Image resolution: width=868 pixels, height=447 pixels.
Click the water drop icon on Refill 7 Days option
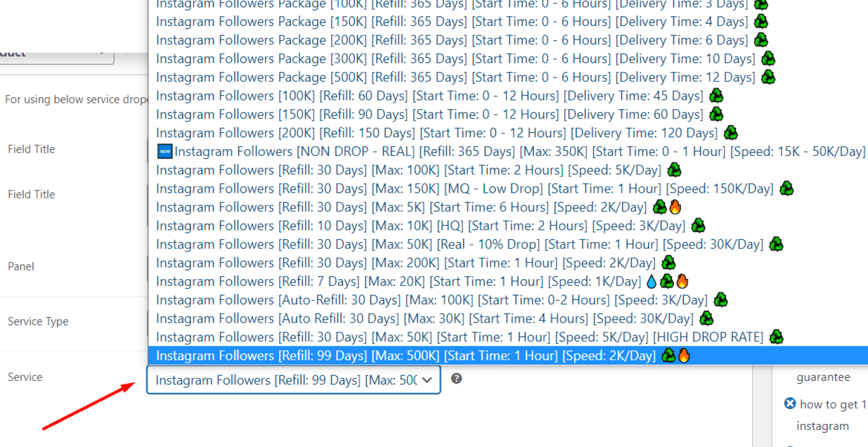652,281
